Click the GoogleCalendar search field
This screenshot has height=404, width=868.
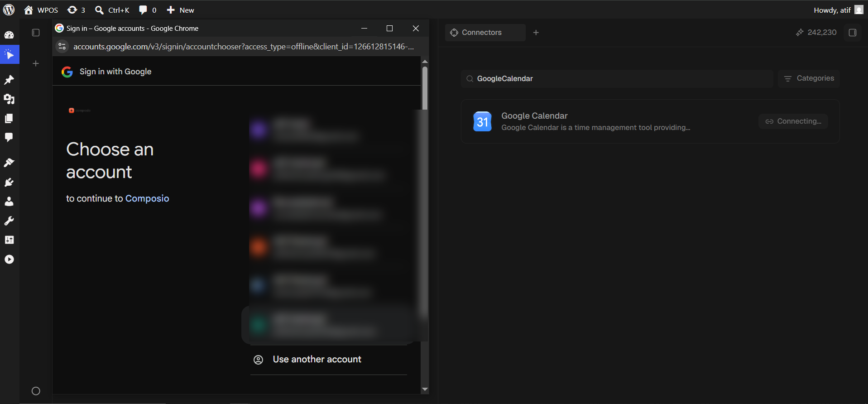click(x=617, y=79)
